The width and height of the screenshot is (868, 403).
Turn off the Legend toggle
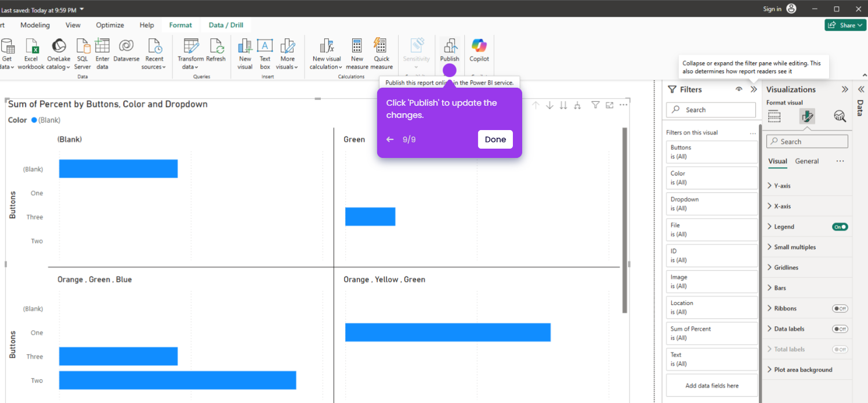(840, 227)
